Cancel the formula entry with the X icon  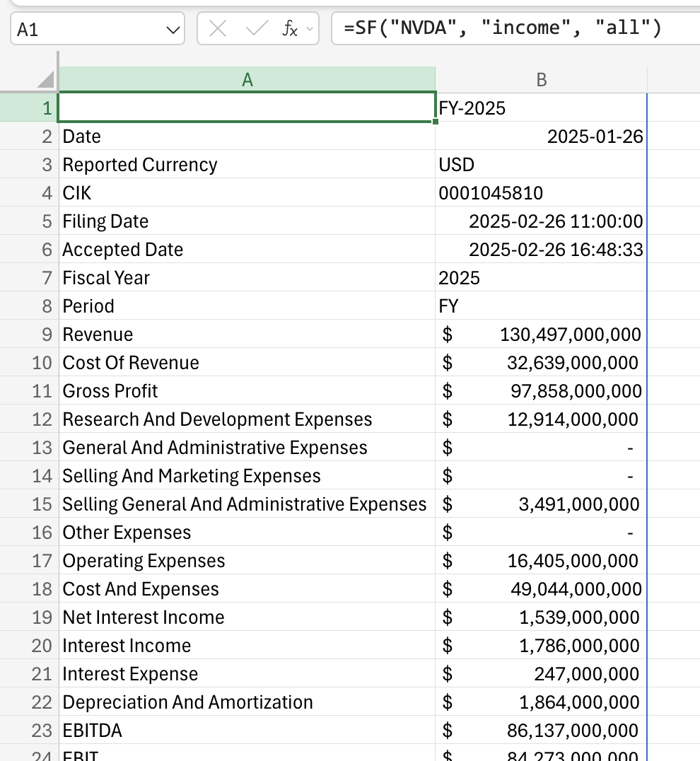click(218, 28)
